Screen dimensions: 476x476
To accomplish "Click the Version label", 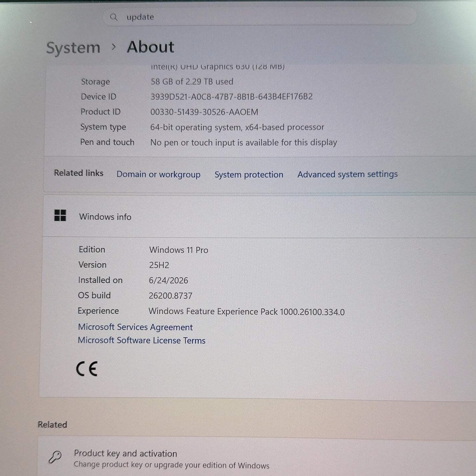I will click(92, 265).
